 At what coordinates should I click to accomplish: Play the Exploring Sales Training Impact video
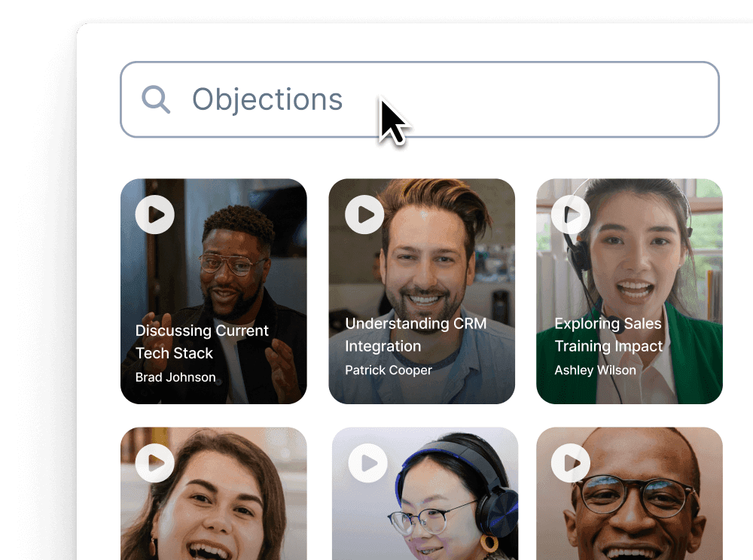pyautogui.click(x=570, y=215)
